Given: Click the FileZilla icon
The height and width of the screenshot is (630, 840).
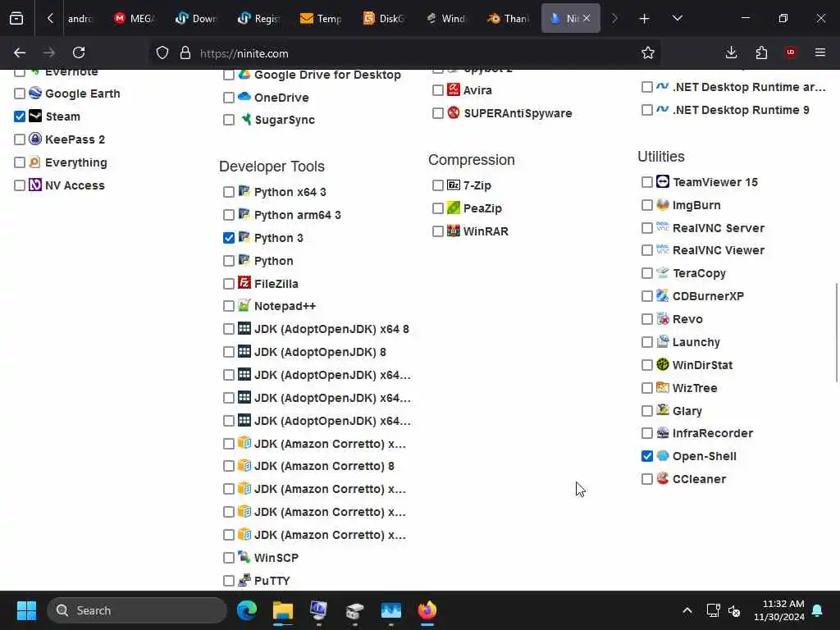Looking at the screenshot, I should point(244,283).
